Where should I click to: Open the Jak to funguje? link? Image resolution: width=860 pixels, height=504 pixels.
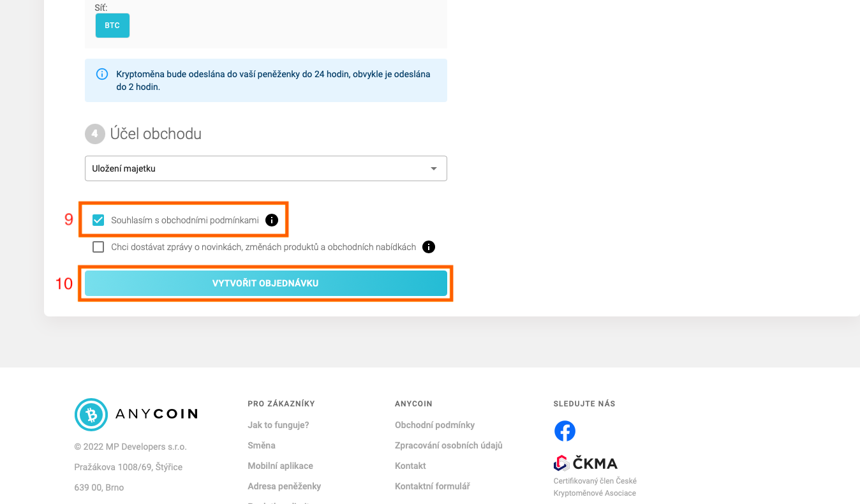click(x=278, y=425)
